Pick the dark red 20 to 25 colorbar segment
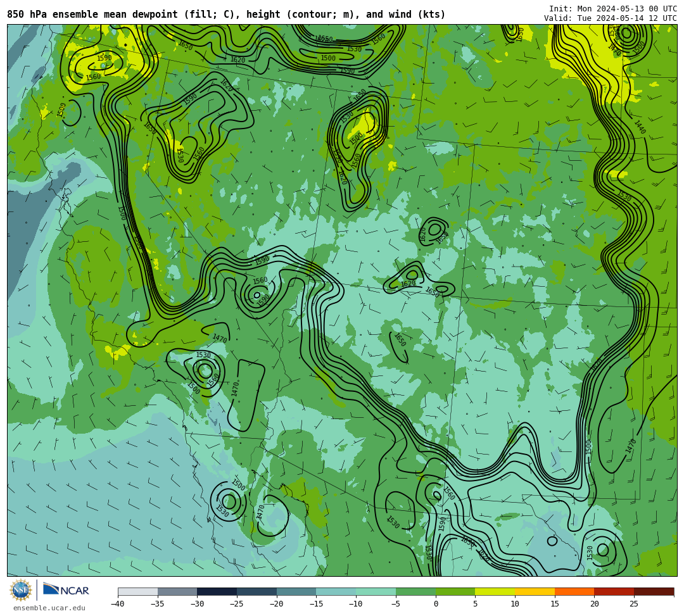The image size is (684, 616). [614, 591]
